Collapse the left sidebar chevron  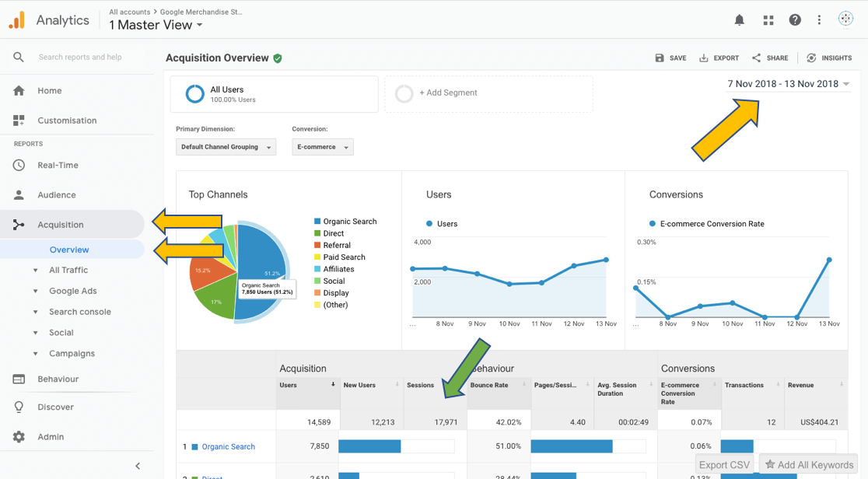[138, 466]
